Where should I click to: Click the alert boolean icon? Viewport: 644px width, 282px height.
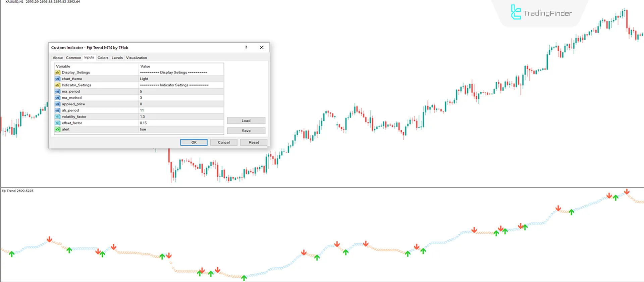point(57,129)
